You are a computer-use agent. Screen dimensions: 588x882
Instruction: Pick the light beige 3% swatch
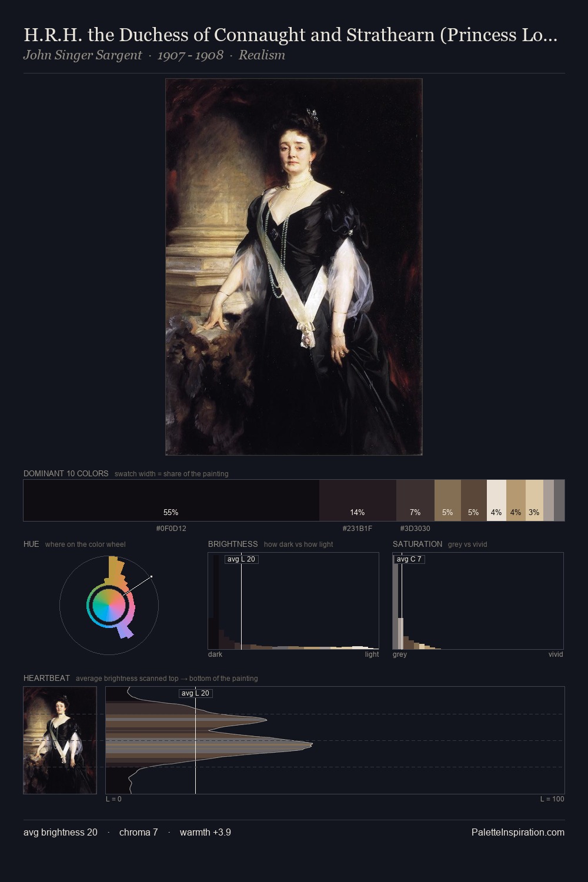[x=534, y=500]
